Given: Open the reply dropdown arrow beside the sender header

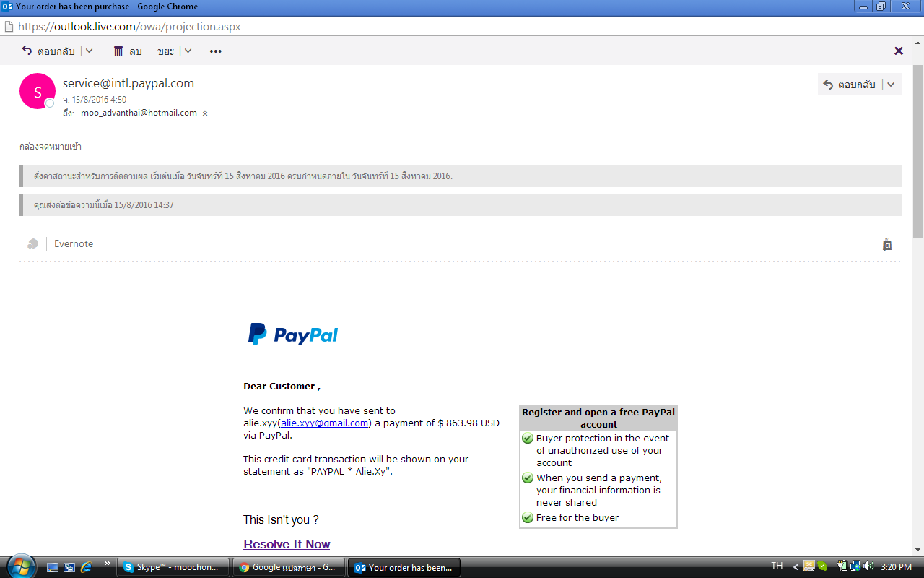Looking at the screenshot, I should pyautogui.click(x=891, y=85).
